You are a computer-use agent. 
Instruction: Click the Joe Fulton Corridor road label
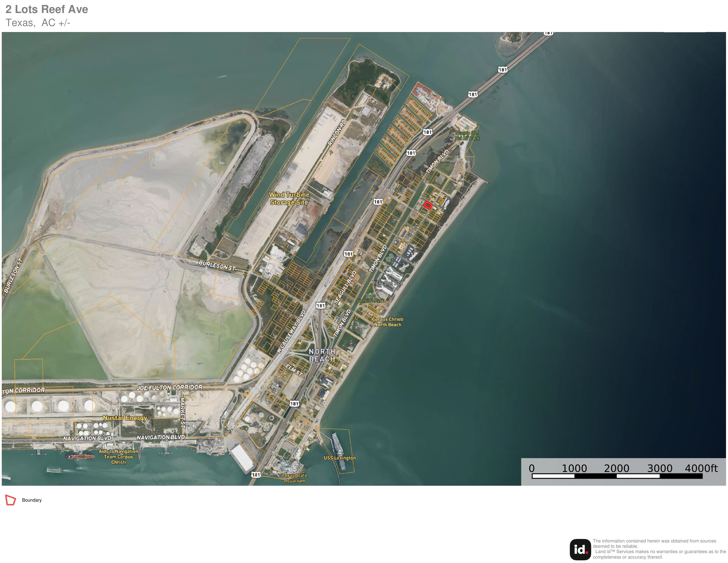pos(169,387)
